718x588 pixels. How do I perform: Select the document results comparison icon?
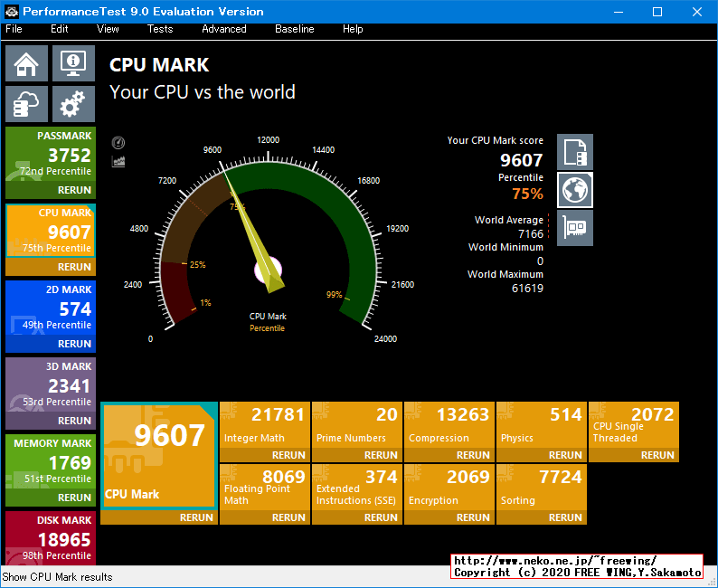click(x=575, y=152)
